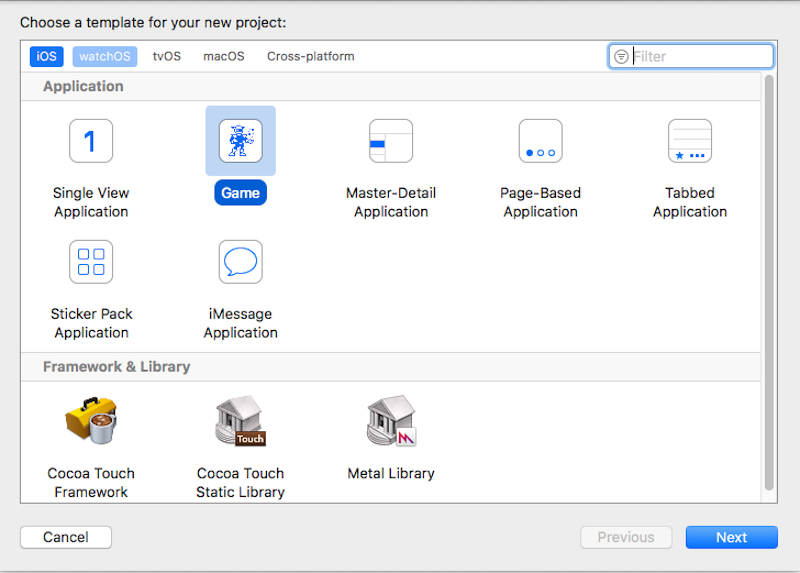Select the Metal Library icon
Image resolution: width=800 pixels, height=573 pixels.
391,420
